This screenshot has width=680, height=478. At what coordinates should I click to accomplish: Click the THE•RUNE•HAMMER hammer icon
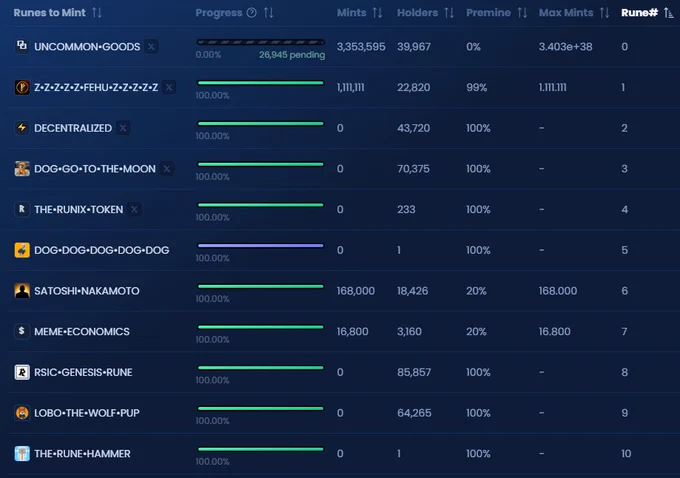tap(22, 454)
